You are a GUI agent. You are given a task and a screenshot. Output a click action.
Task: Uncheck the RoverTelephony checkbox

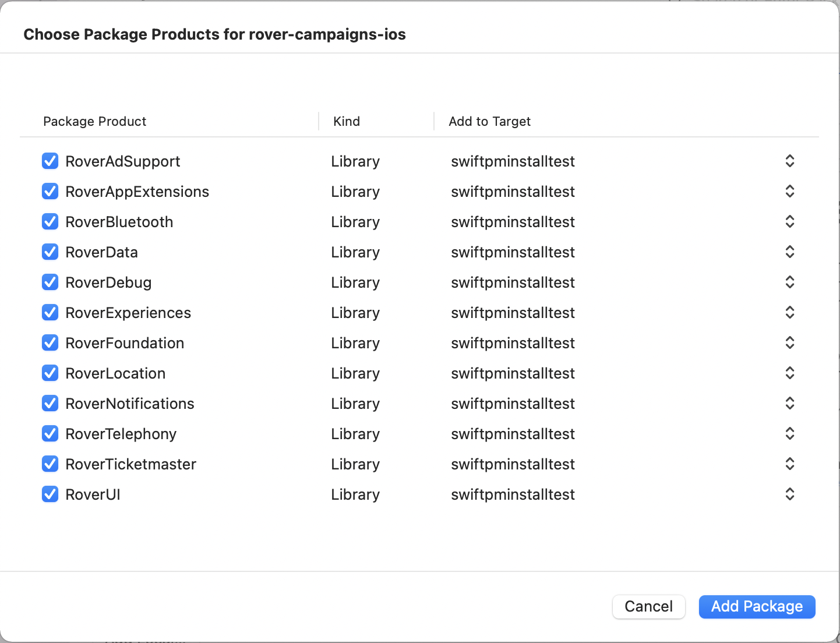tap(50, 434)
